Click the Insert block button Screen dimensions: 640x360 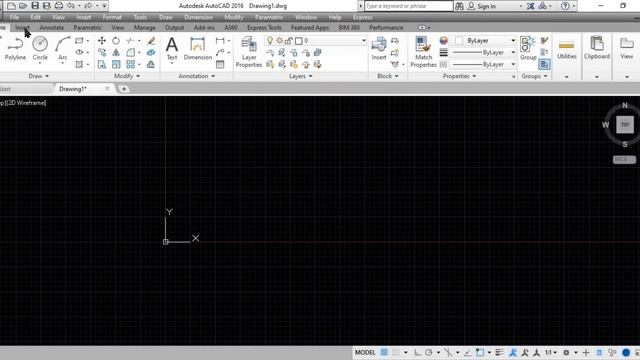pos(379,49)
